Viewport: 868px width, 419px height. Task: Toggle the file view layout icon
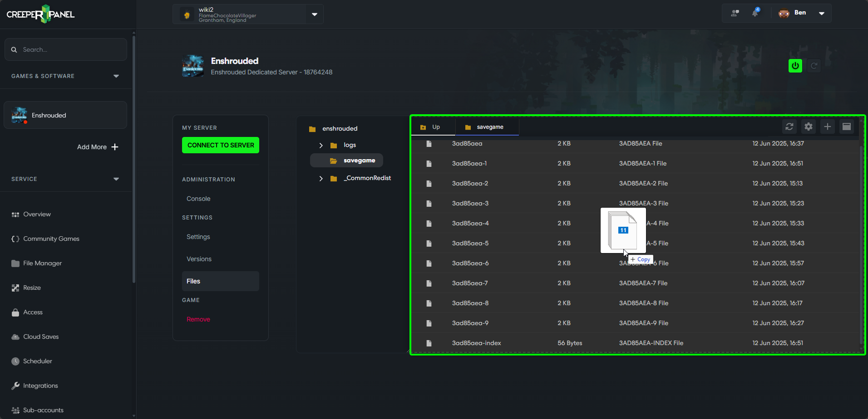tap(847, 127)
